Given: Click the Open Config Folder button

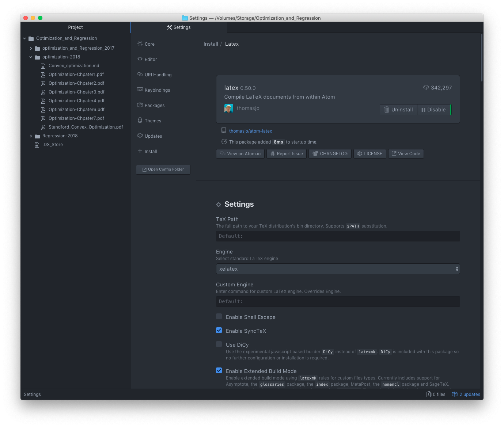Looking at the screenshot, I should click(x=163, y=169).
